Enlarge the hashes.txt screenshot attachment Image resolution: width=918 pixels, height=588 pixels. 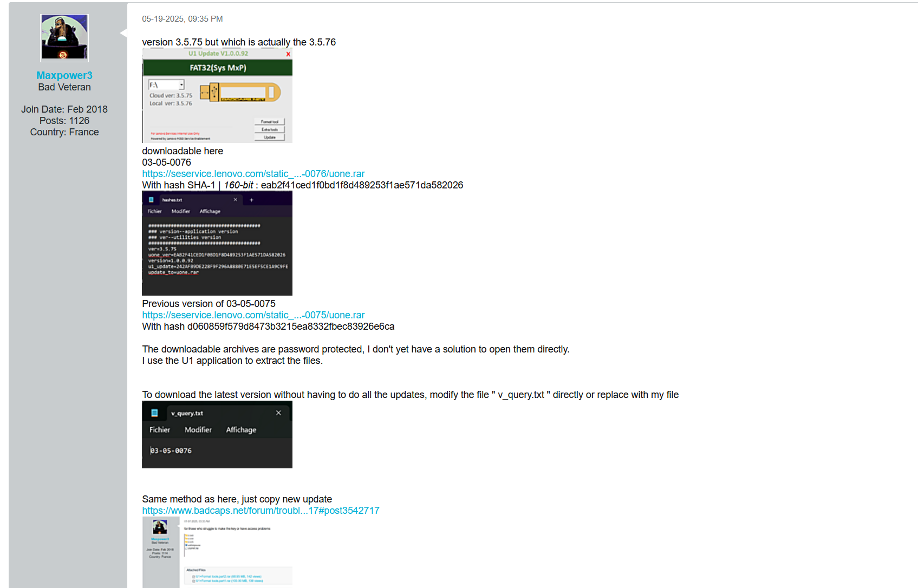(x=217, y=243)
